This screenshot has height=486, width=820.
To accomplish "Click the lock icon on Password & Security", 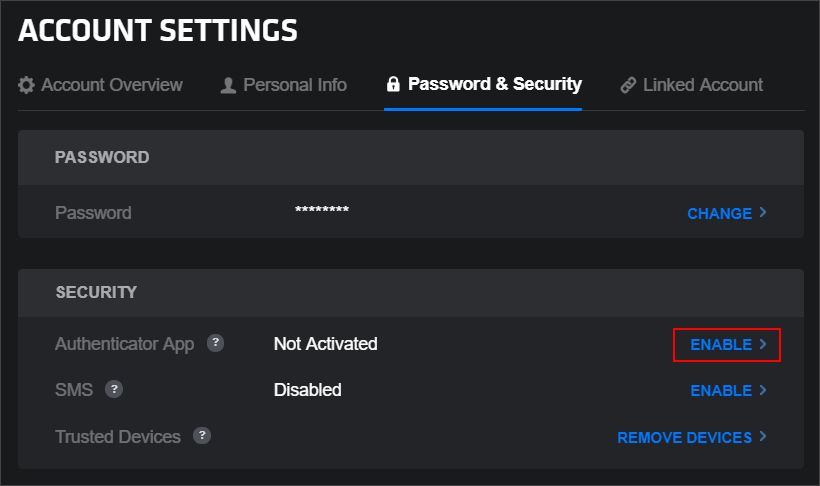I will [393, 85].
